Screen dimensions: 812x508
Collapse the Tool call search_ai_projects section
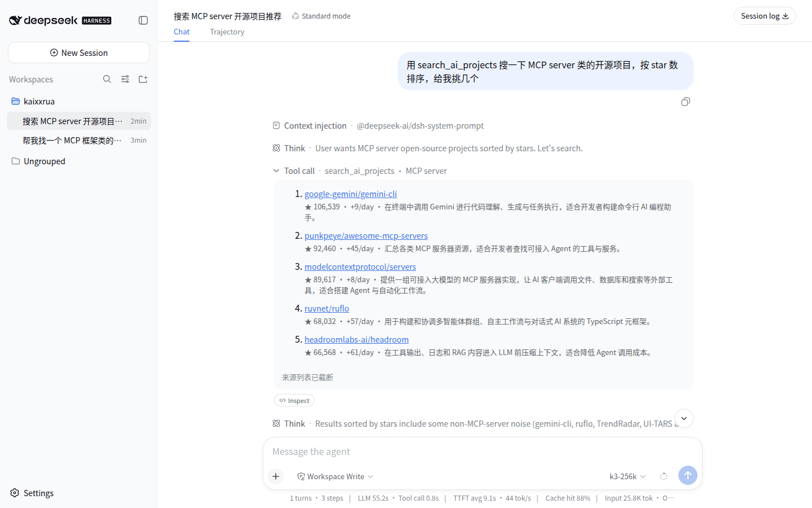[276, 170]
